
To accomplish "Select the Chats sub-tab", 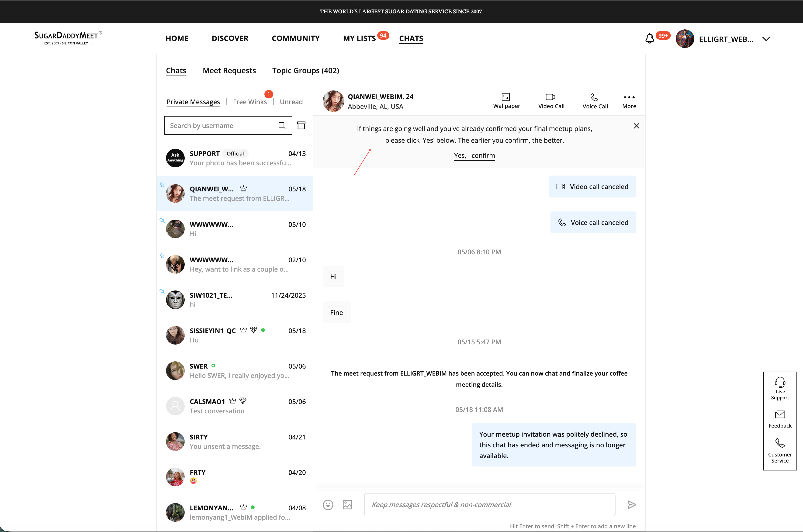I will click(x=176, y=71).
